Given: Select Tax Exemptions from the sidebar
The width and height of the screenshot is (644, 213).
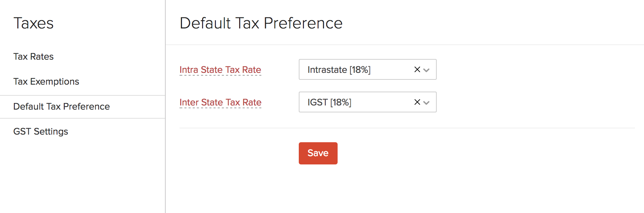Looking at the screenshot, I should [46, 82].
